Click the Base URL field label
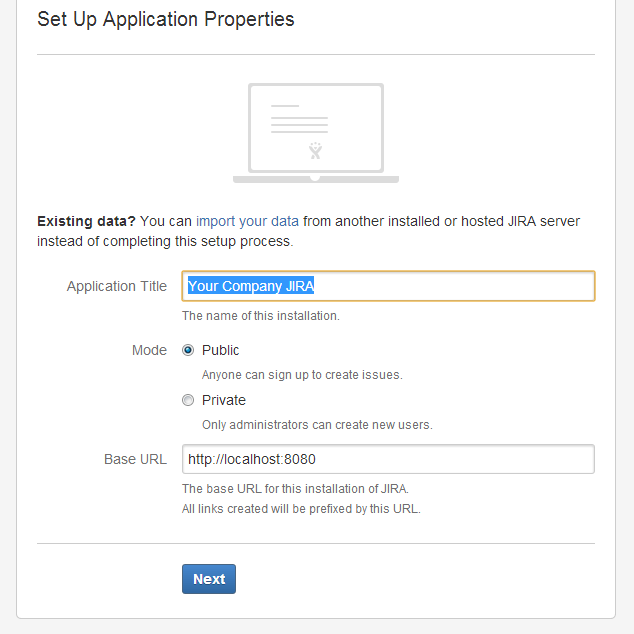The image size is (634, 634). 135,459
